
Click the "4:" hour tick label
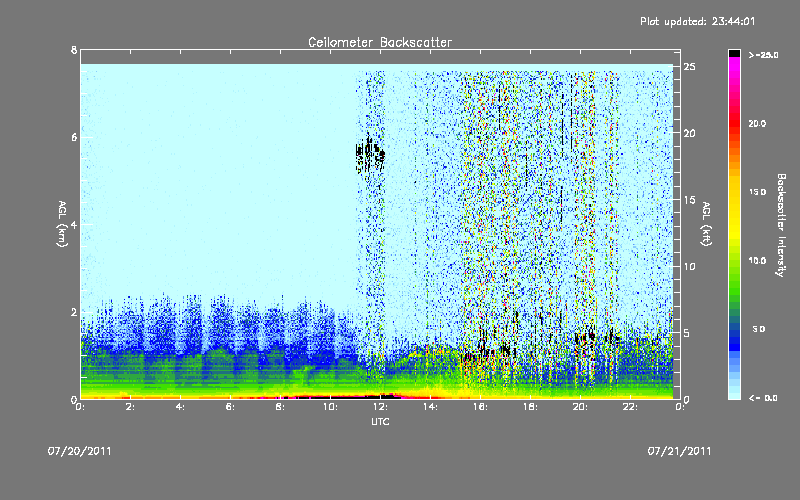click(x=181, y=407)
